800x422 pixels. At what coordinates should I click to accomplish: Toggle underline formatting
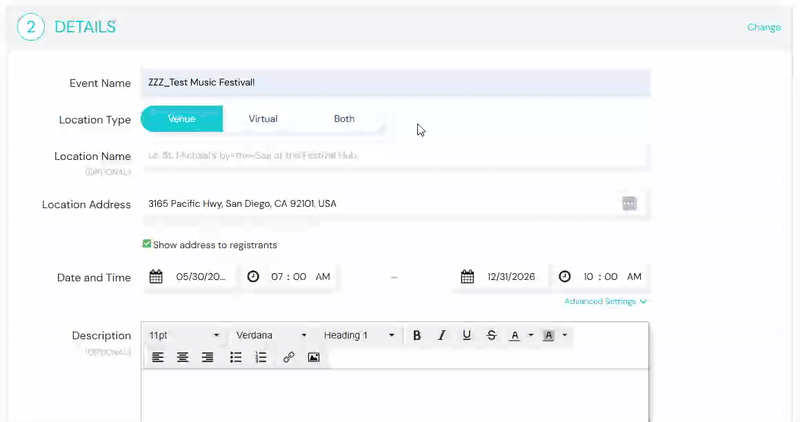coord(466,335)
